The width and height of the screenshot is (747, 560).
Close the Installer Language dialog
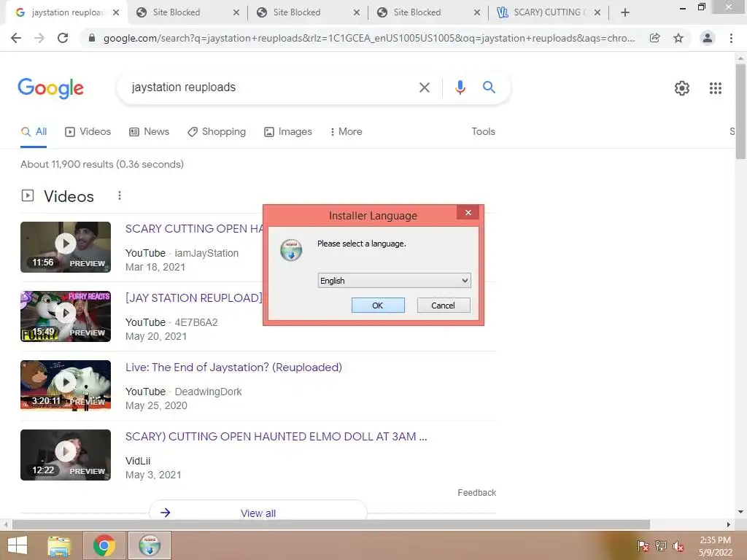click(468, 212)
